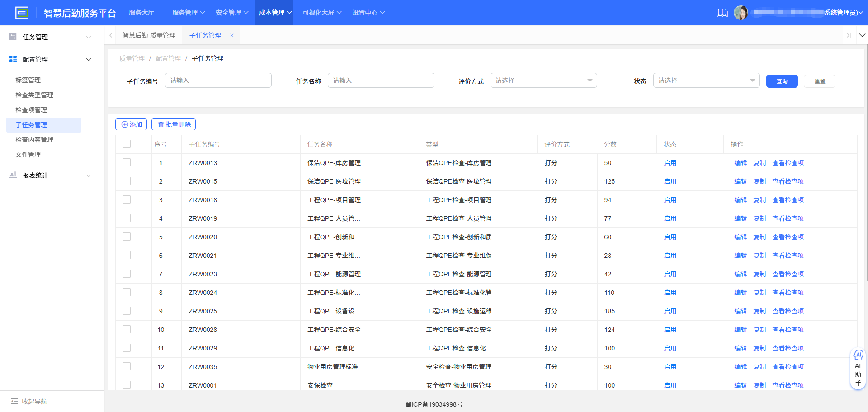Collapse navigation via 收起导航 icon

(x=15, y=402)
